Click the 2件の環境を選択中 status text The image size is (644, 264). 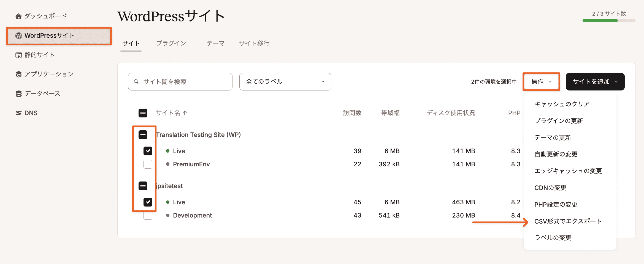[494, 82]
